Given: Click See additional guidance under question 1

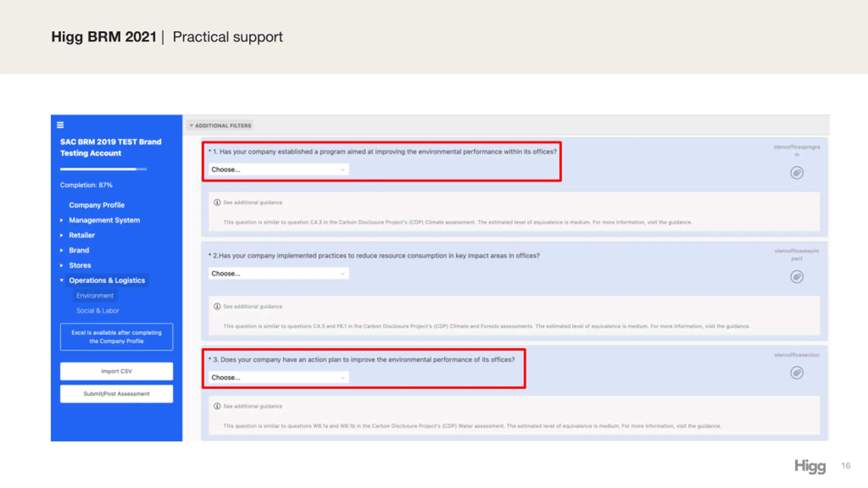Looking at the screenshot, I should tap(253, 202).
